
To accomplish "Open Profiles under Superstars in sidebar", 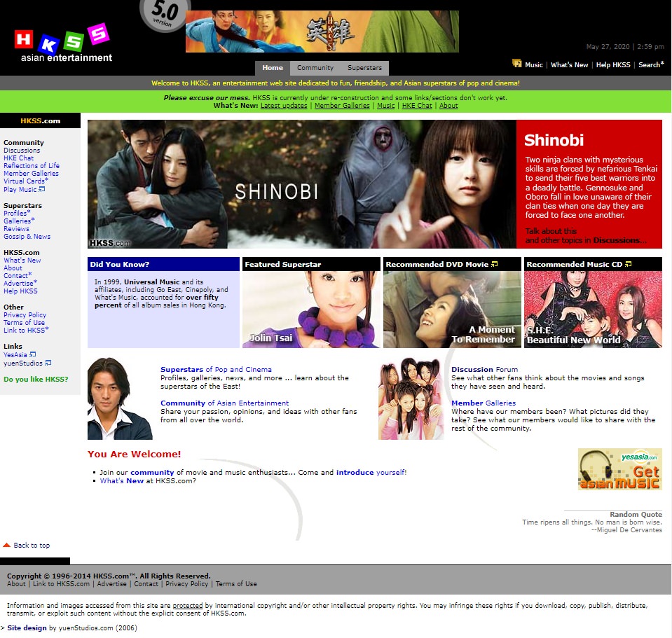I will pos(17,213).
